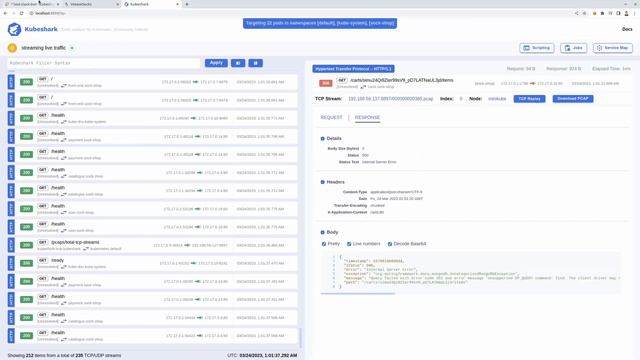The image size is (640, 360).
Task: Click the orange arrow in the /carts detail header
Action: (533, 83)
